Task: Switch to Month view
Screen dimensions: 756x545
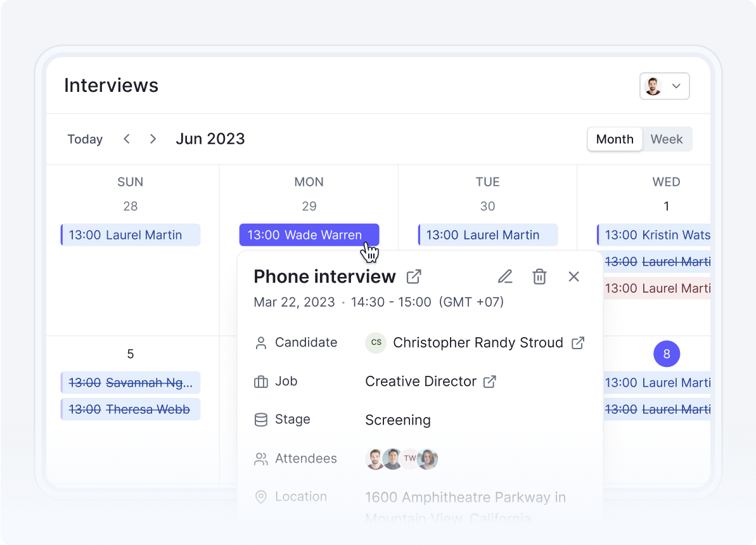Action: click(614, 139)
